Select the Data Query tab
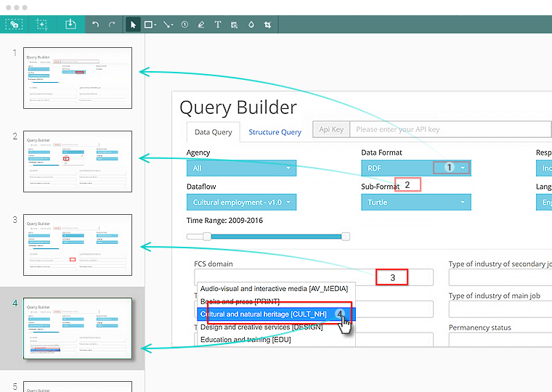Viewport: 552px width, 392px height. point(213,132)
